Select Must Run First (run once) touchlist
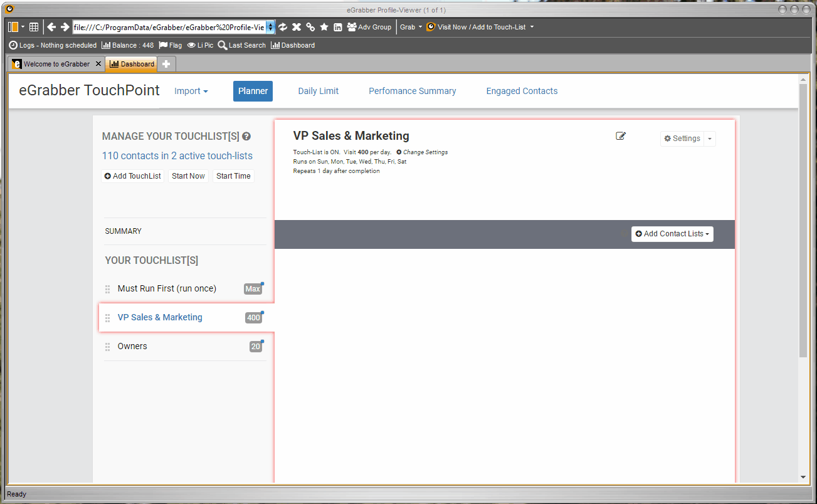This screenshot has height=504, width=817. click(x=167, y=288)
